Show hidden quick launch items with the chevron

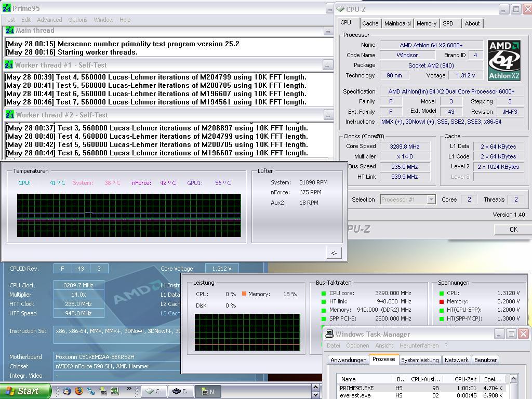(x=129, y=389)
